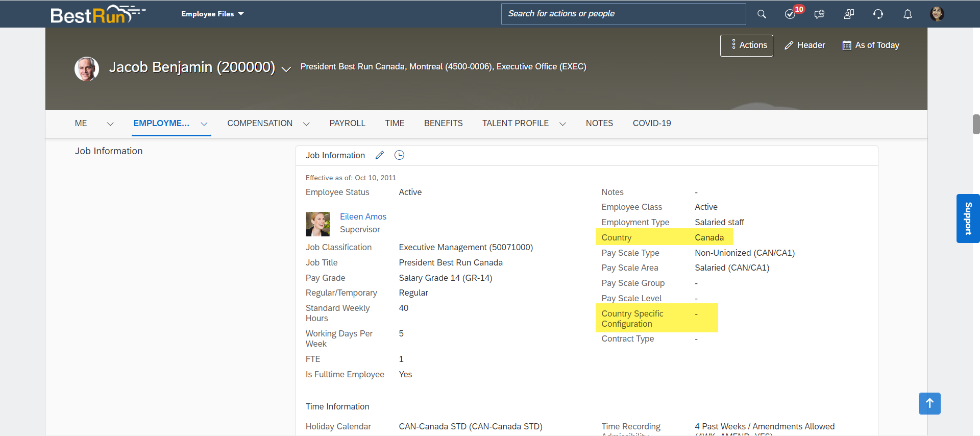The width and height of the screenshot is (980, 436).
Task: Click the 'Non-Unionized (CAN/CA1)' value
Action: [x=745, y=253]
